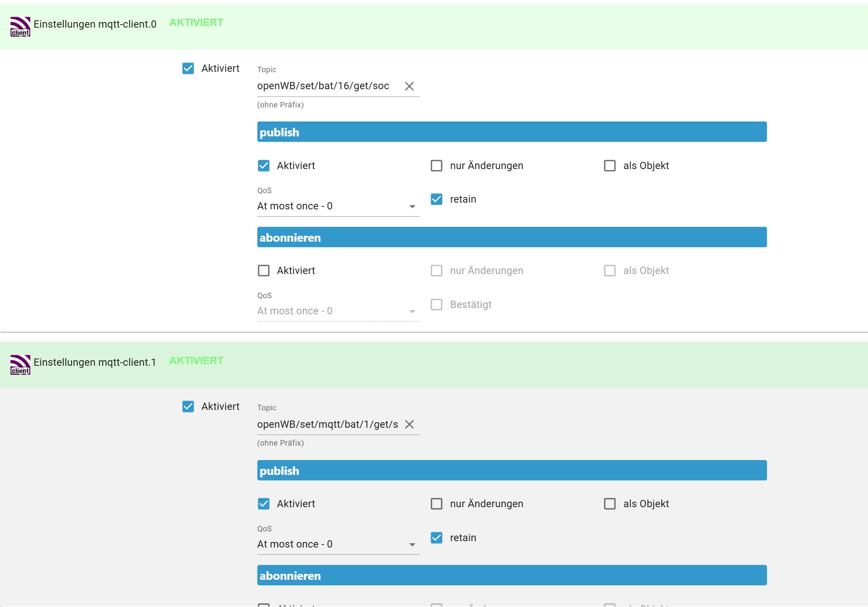Click Einstellungen mqtt-client.0 header
Screen dimensions: 868x607
[x=95, y=24]
